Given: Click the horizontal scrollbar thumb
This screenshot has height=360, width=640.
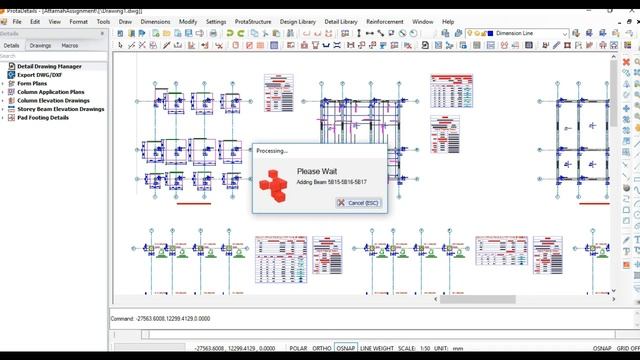Looking at the screenshot, I should pos(478,299).
